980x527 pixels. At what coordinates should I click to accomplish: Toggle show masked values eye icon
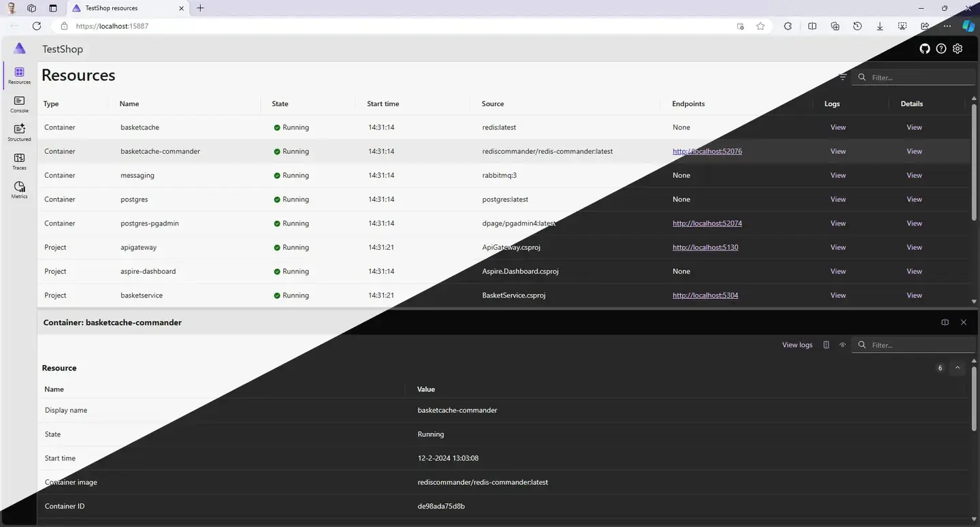[x=843, y=345]
